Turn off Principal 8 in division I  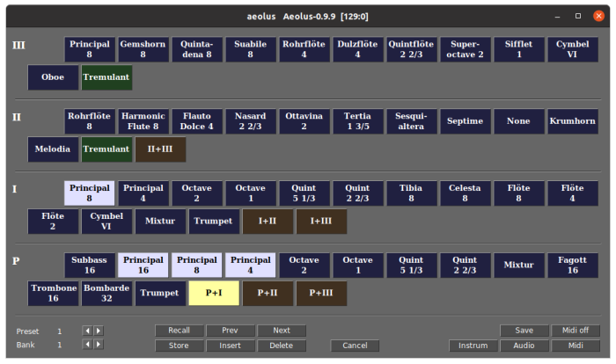click(x=89, y=193)
